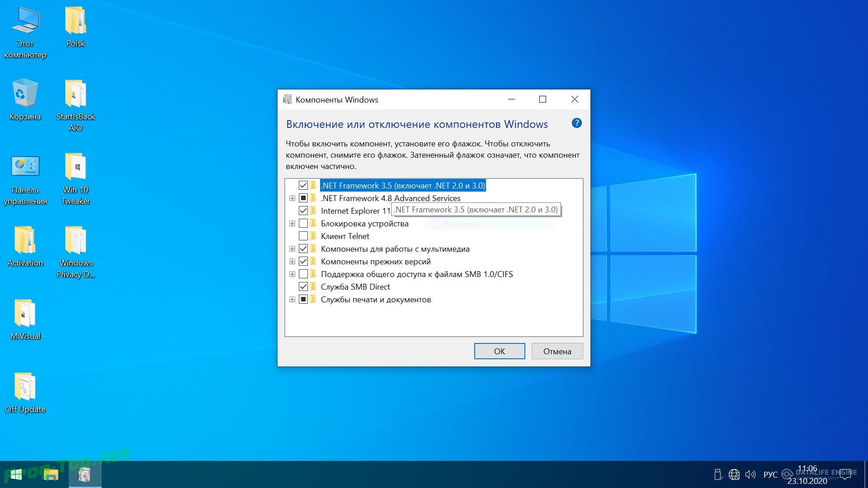Select the Блокировка устройства label

click(364, 223)
